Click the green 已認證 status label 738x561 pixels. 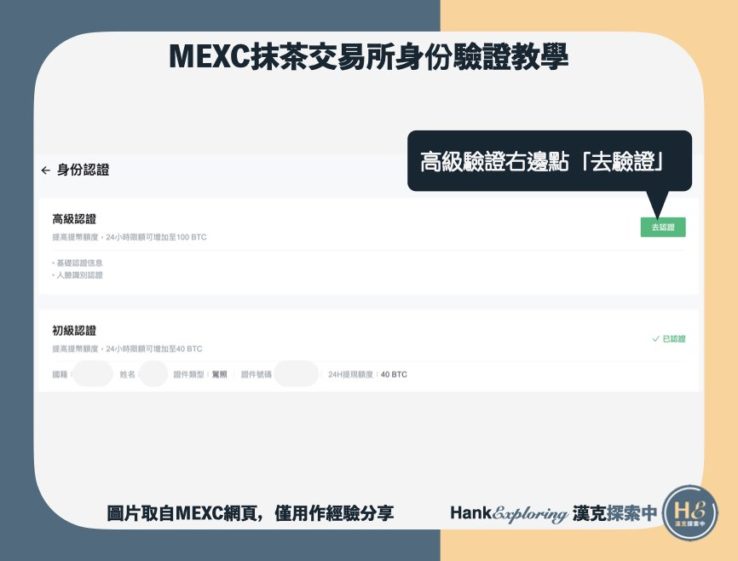coord(674,339)
